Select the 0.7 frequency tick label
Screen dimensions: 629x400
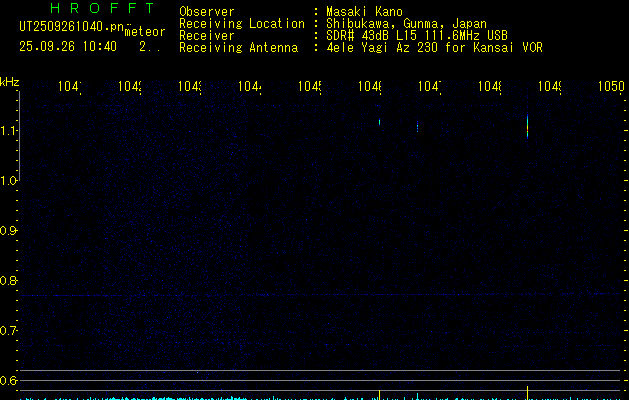pos(10,331)
